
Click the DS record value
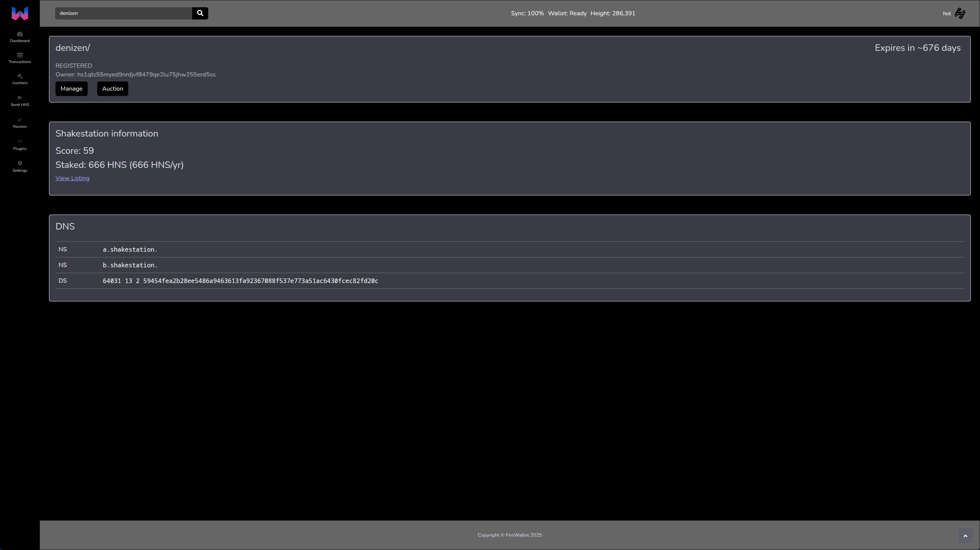pyautogui.click(x=240, y=280)
